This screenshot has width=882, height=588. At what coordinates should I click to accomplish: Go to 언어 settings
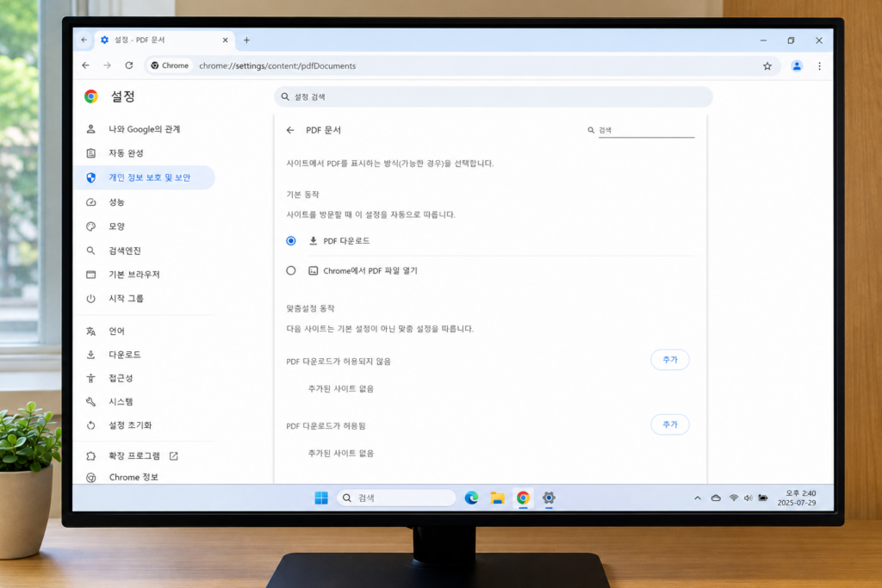tap(145, 331)
